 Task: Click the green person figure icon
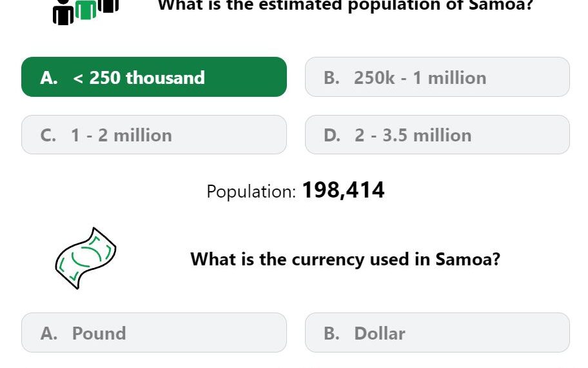[x=86, y=10]
